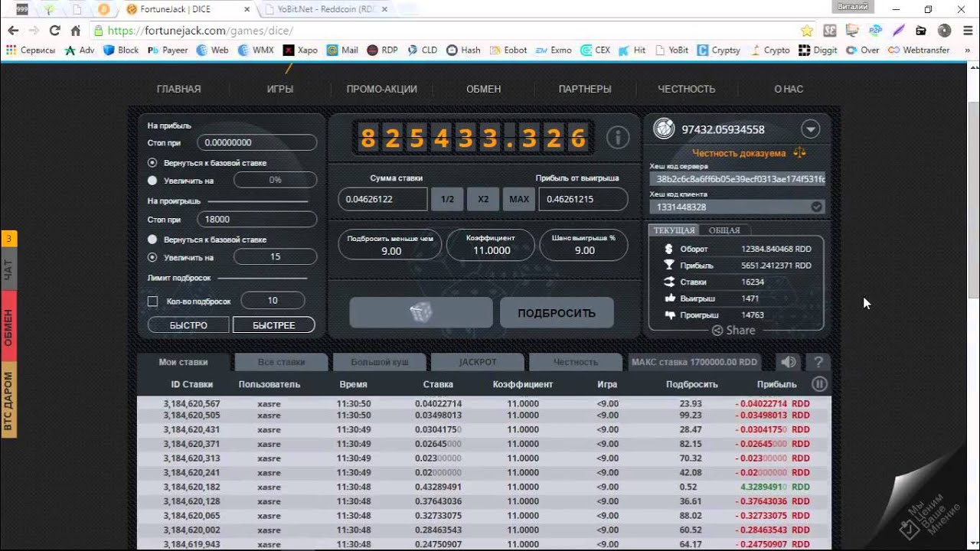Open the ГЛАВНАЯ menu item
This screenshot has width=980, height=551.
(x=179, y=89)
